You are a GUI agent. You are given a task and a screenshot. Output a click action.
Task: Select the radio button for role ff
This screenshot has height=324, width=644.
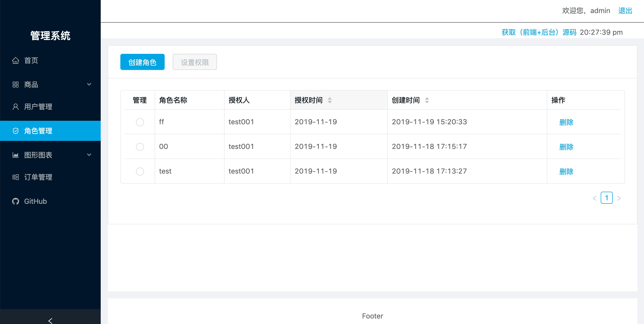(140, 122)
